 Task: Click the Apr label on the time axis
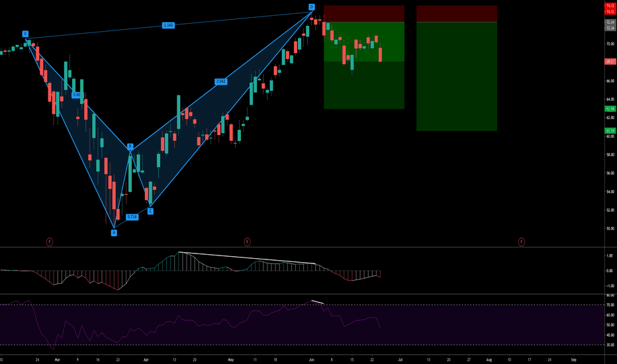pos(146,359)
